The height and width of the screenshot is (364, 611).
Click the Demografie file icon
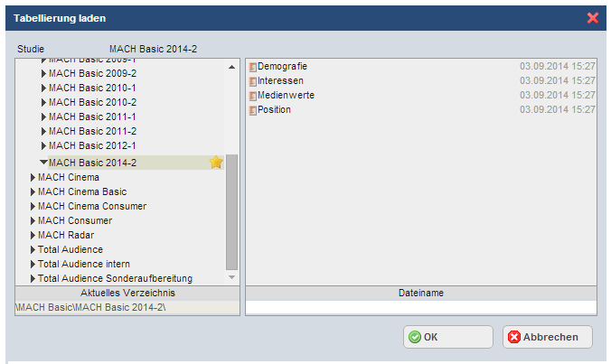(252, 67)
